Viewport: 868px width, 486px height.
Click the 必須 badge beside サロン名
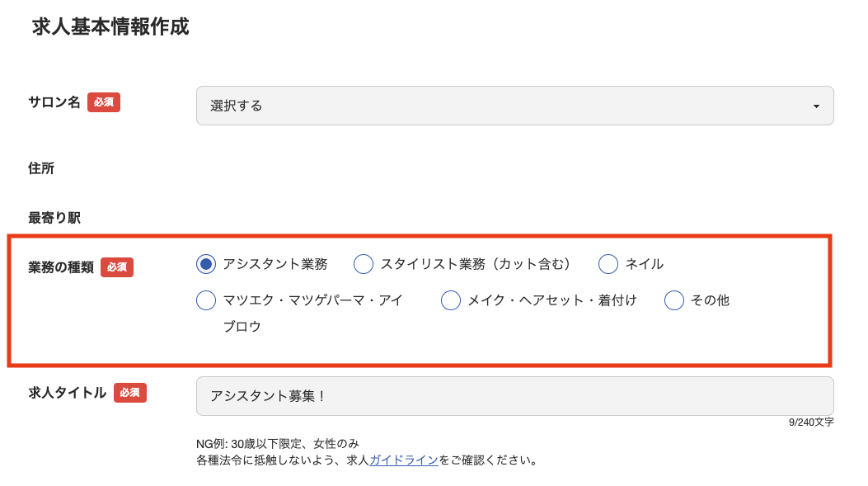(x=103, y=102)
